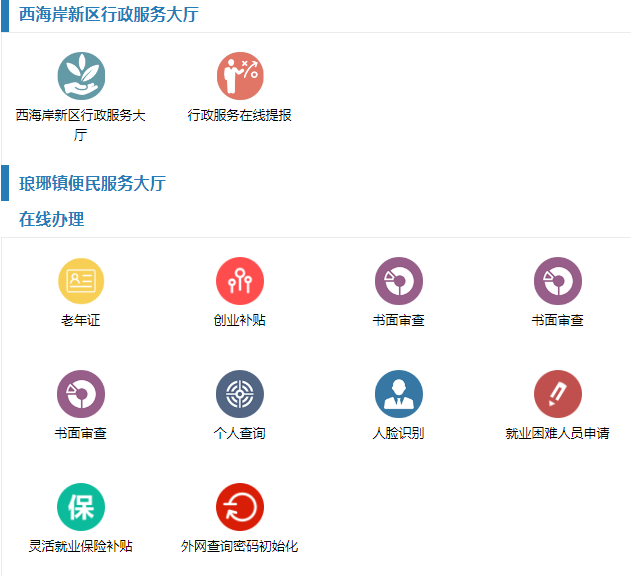This screenshot has width=631, height=577.
Task: Launch the blue 人脸识别 person icon
Action: tap(399, 394)
